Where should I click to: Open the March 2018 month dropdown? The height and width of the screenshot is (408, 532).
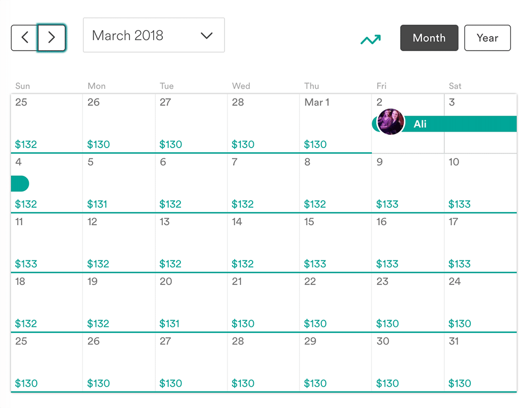154,36
